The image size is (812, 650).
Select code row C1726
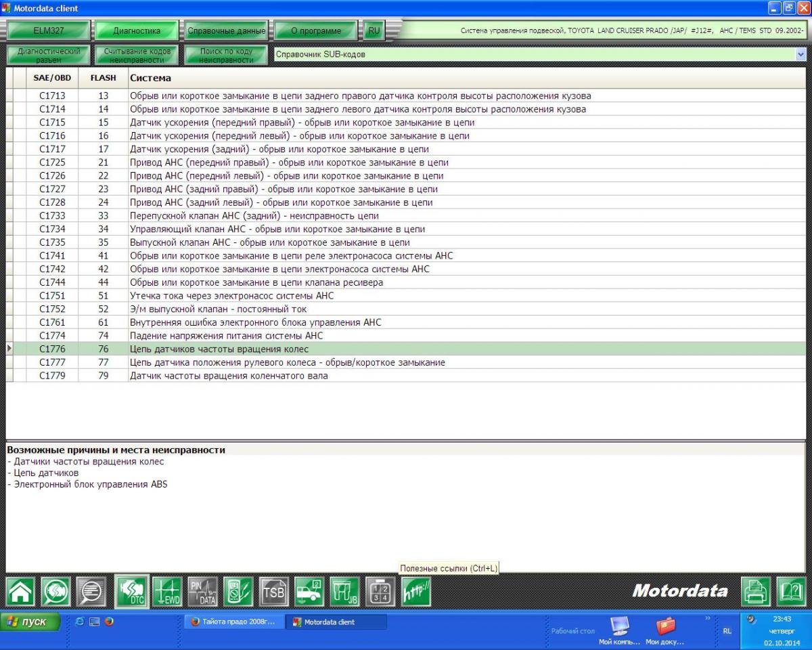[406, 176]
